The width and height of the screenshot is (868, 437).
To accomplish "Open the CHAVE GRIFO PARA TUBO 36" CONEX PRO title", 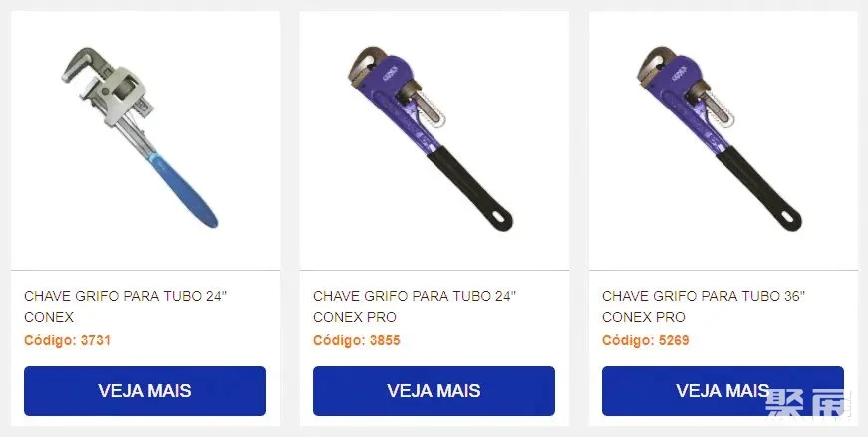I will (x=703, y=306).
